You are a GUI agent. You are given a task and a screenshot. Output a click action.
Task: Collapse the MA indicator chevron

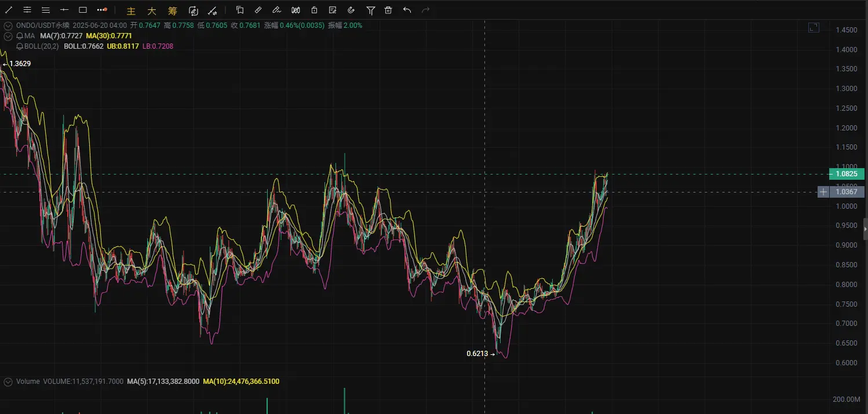8,36
